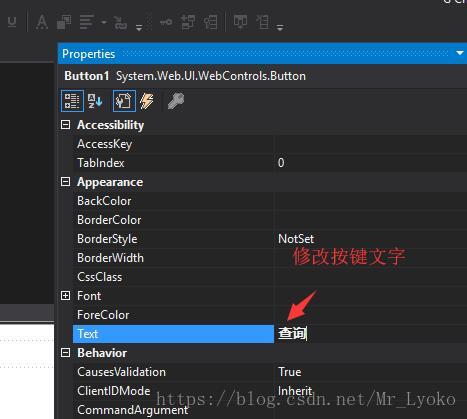The image size is (467, 419).
Task: Click the Foreground Color letter-A icon
Action: [x=42, y=22]
